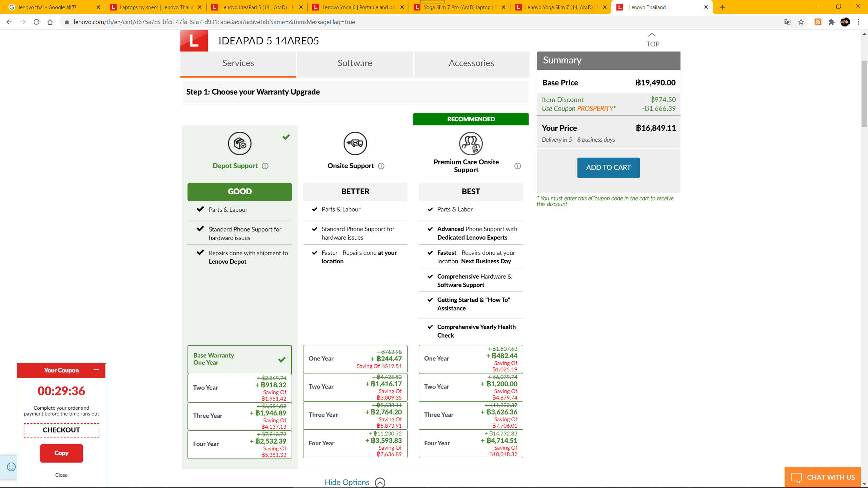Viewport: 868px width, 488px height.
Task: Open Google Translate page icon
Action: pos(787,22)
